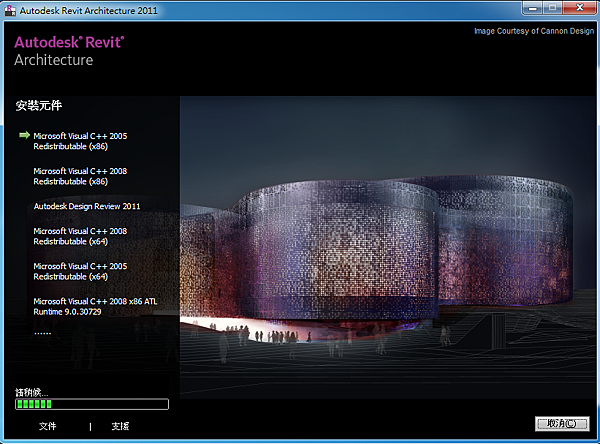Select Microsoft Visual C++ 2008 Redistributable (x64)
The height and width of the screenshot is (444, 600).
point(80,236)
